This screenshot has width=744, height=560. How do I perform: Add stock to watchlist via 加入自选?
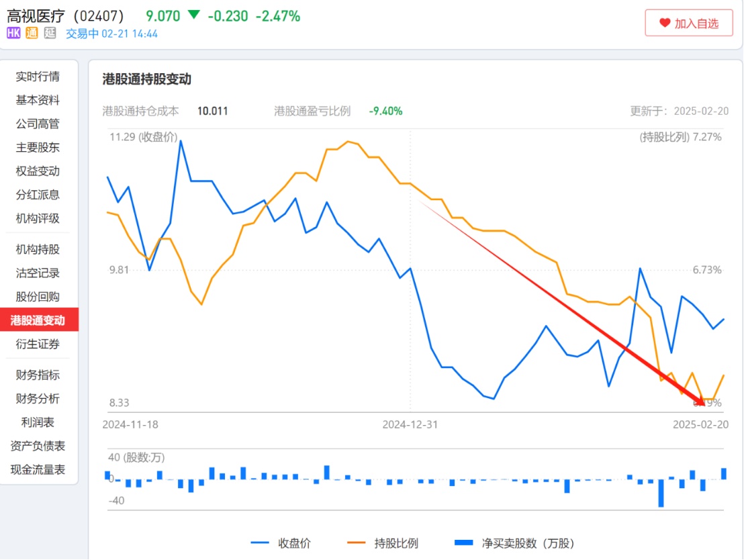point(688,24)
